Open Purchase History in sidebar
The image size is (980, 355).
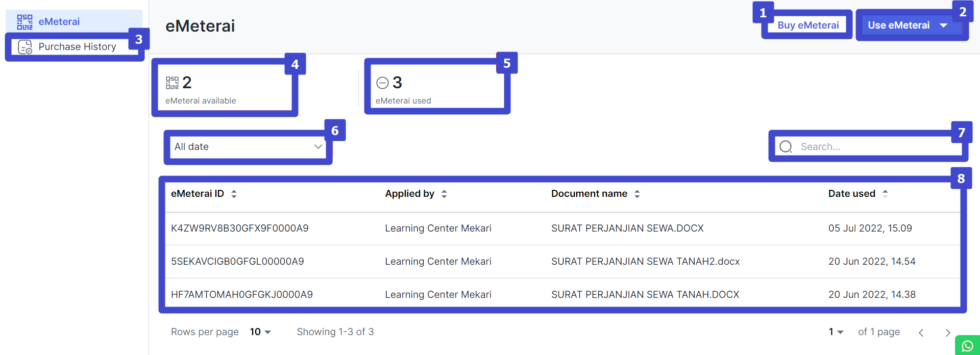(77, 47)
